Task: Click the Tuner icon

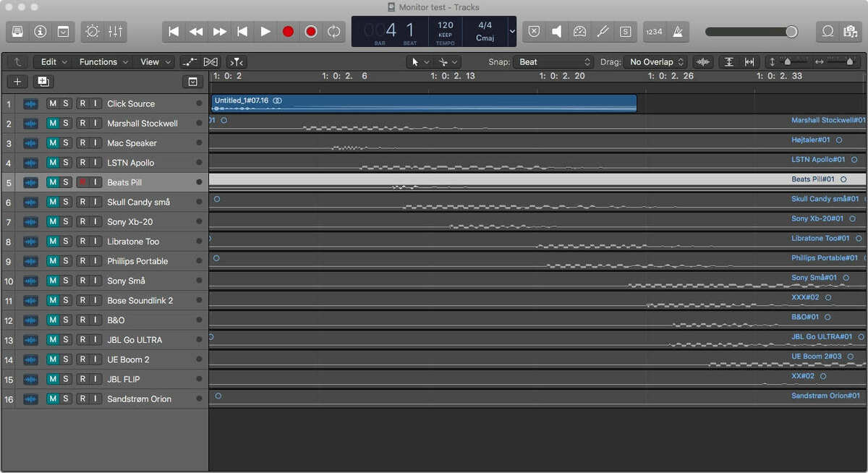Action: tap(603, 32)
